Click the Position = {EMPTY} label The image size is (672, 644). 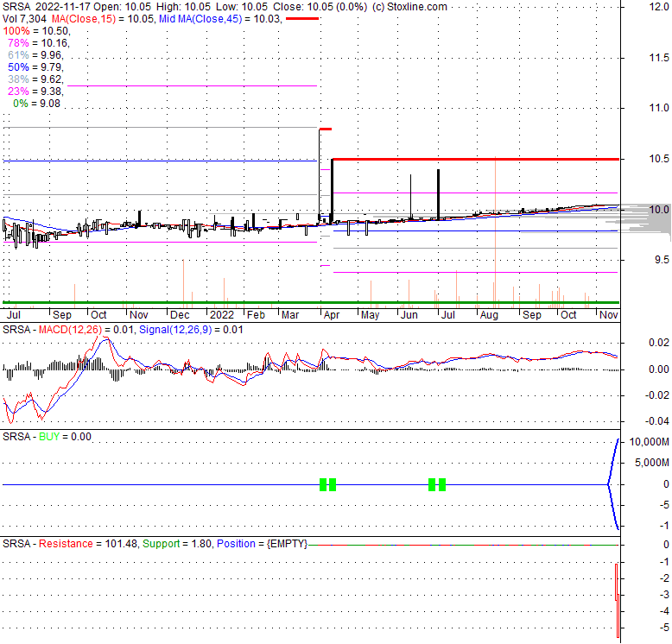pyautogui.click(x=262, y=544)
